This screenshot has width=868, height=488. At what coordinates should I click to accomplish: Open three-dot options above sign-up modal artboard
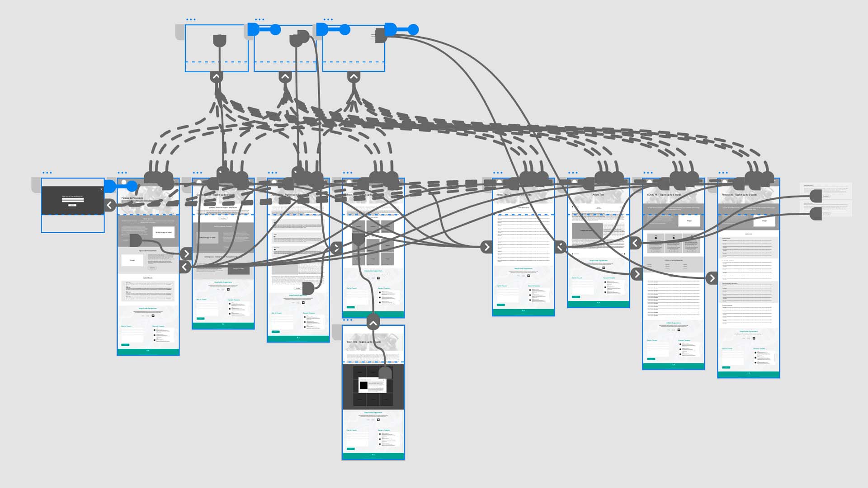[x=47, y=173]
